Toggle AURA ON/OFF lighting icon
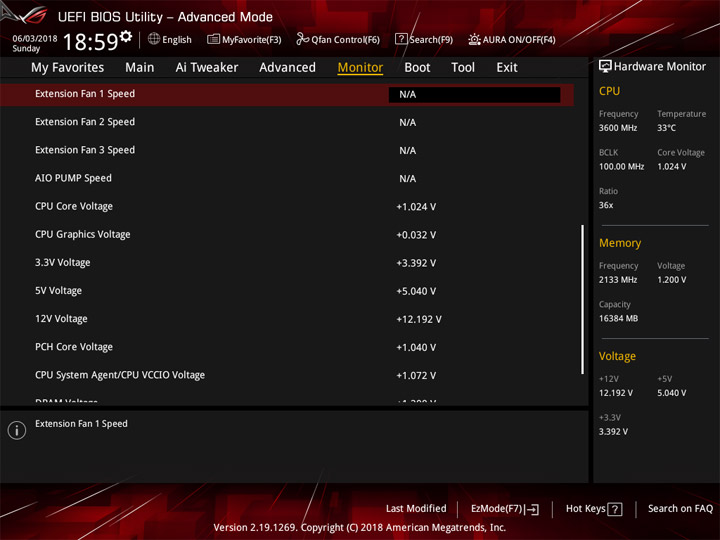The height and width of the screenshot is (540, 720). click(474, 39)
